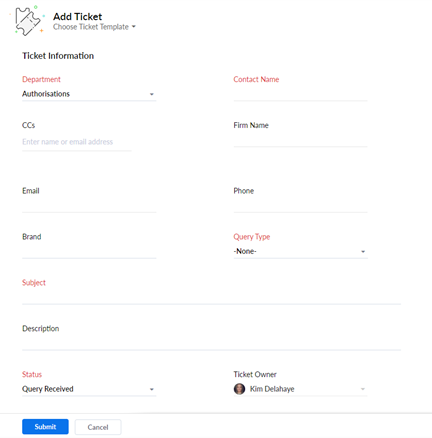Expand the Status dropdown showing Query Received
The image size is (432, 438).
point(89,389)
